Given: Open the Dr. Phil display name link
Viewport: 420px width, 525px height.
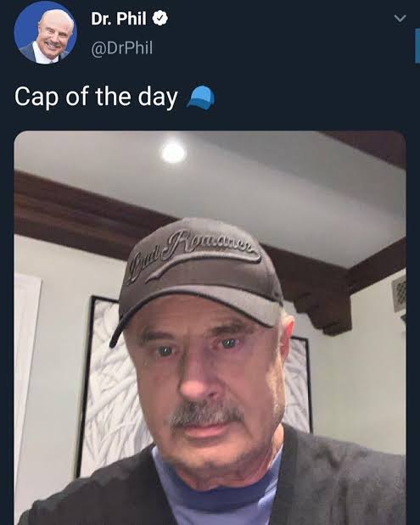Looking at the screenshot, I should 119,19.
